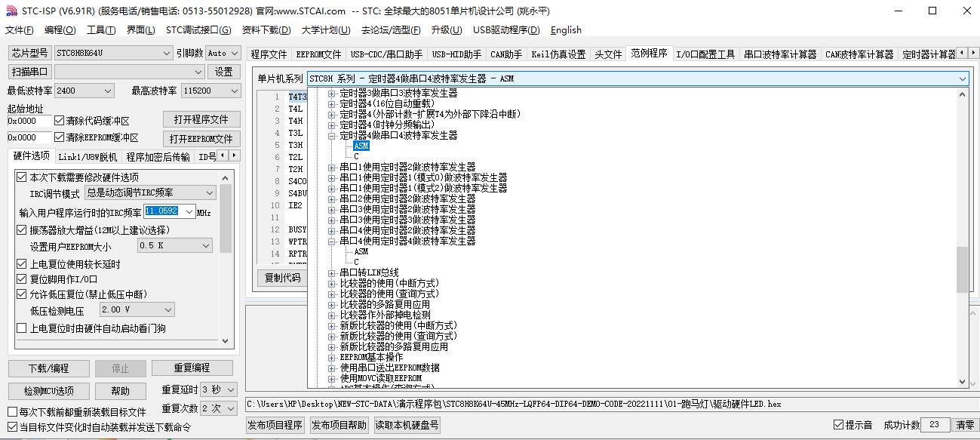Expand 串口转LIN总线 tree node
The height and width of the screenshot is (440, 980).
pos(332,273)
